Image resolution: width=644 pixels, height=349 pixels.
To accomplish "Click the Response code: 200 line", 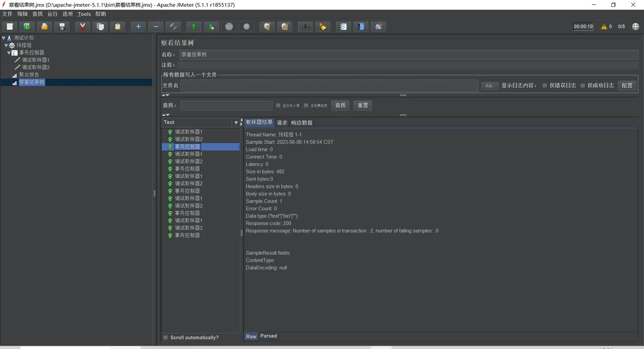I will 268,223.
